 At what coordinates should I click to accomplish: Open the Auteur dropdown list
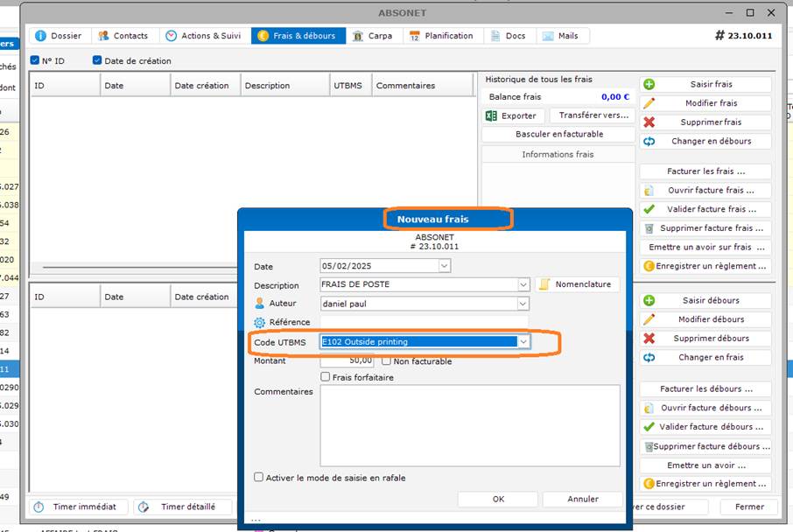coord(523,304)
